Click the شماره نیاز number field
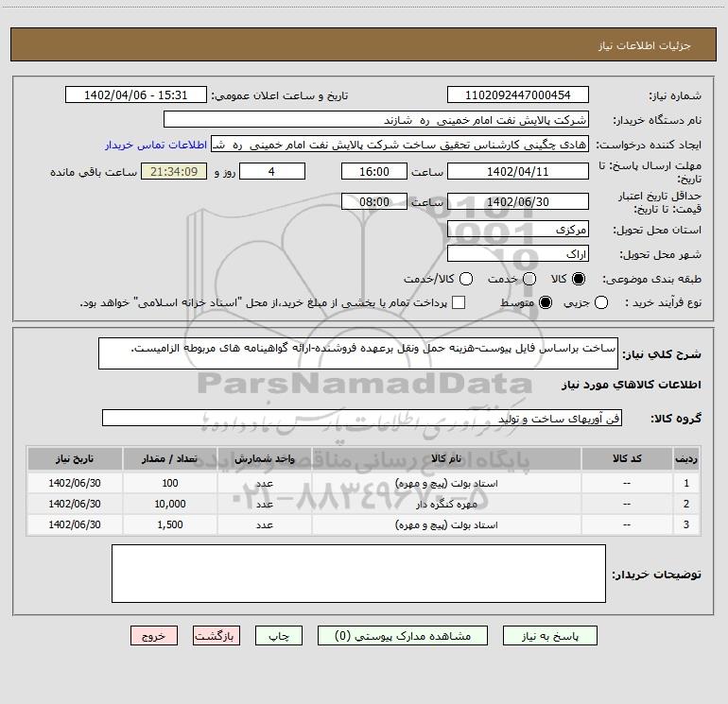This screenshot has height=704, width=728. coord(518,94)
